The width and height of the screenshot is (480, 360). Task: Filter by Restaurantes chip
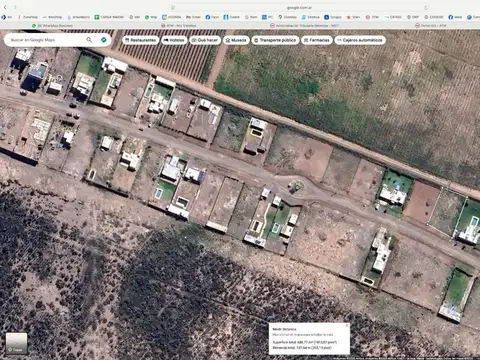point(140,40)
